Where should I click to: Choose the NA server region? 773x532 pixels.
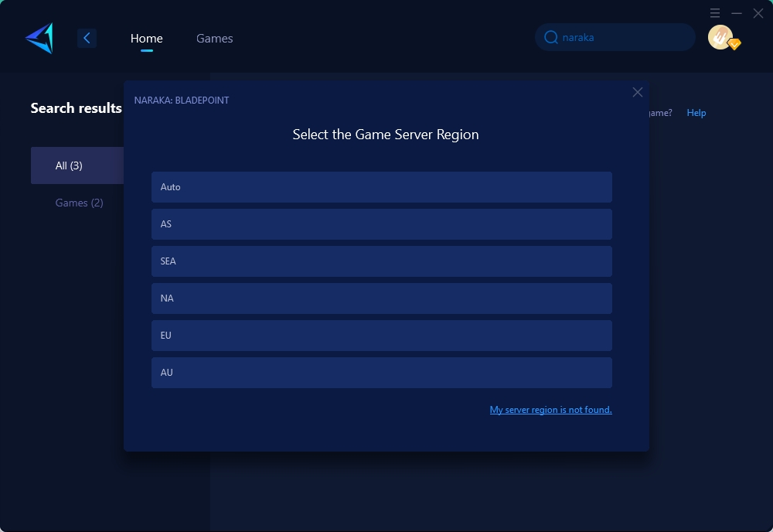tap(382, 298)
